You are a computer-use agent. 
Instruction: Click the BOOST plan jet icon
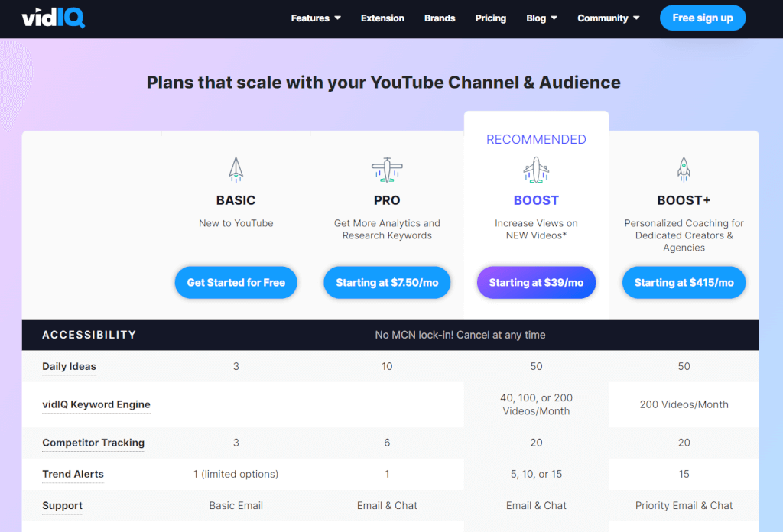tap(536, 170)
